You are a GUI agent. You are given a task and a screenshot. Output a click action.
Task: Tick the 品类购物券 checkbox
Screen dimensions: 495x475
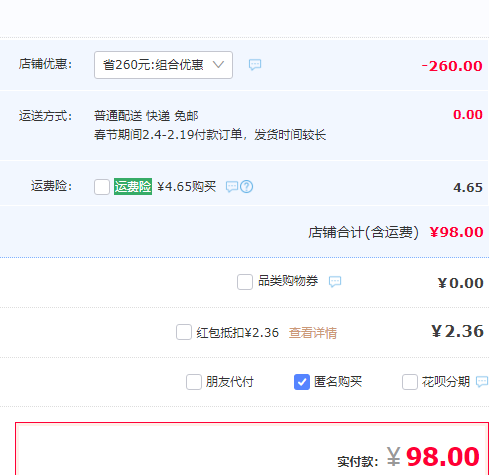click(x=245, y=282)
